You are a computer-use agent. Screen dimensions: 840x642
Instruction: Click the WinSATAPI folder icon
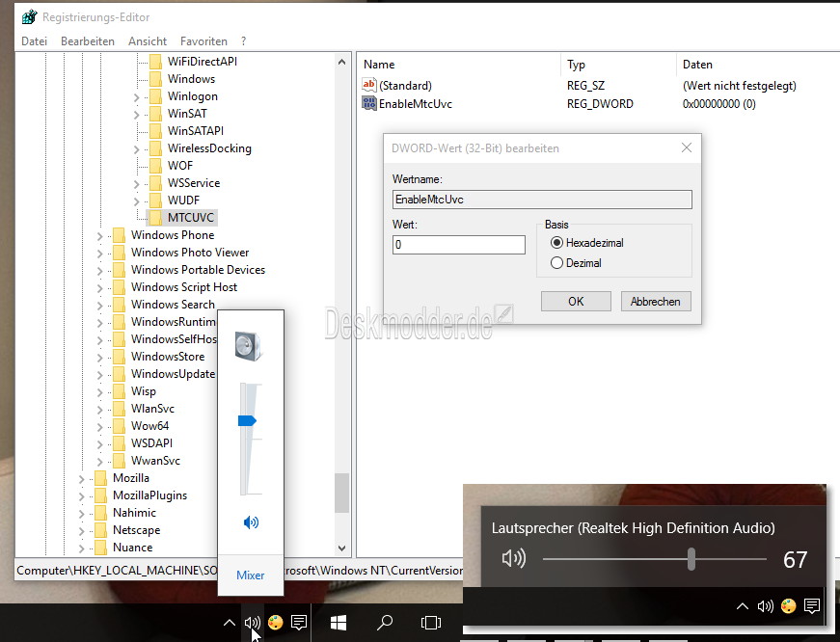[155, 131]
